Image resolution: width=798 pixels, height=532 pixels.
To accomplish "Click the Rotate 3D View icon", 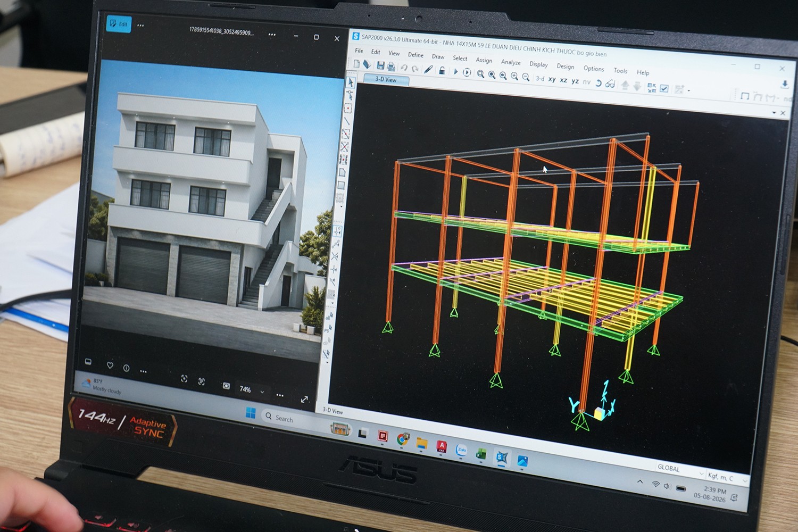I will tap(598, 83).
